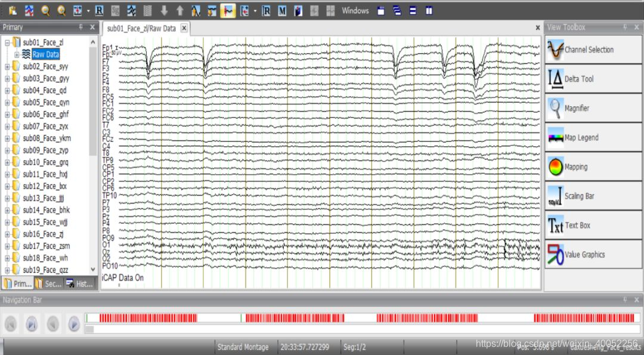The height and width of the screenshot is (355, 644).
Task: Click the blue icon left of highlighted button
Action: click(x=212, y=11)
